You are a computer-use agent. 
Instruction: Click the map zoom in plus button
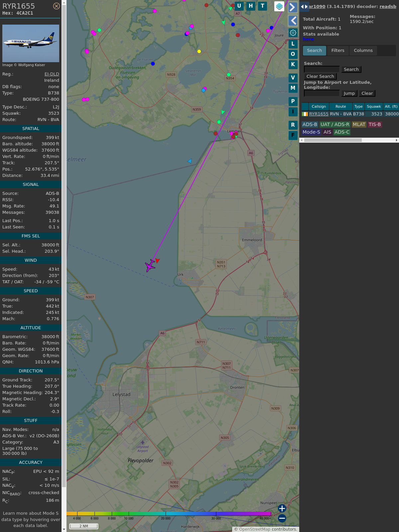pos(282,508)
